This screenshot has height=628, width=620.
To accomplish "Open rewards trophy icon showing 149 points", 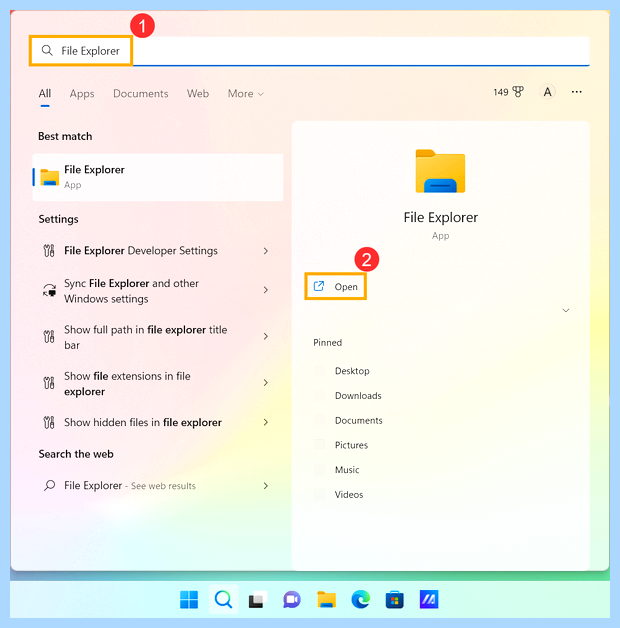I will coord(518,92).
